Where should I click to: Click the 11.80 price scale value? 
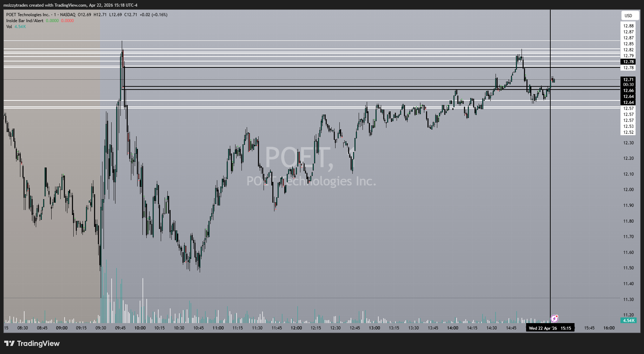(628, 221)
